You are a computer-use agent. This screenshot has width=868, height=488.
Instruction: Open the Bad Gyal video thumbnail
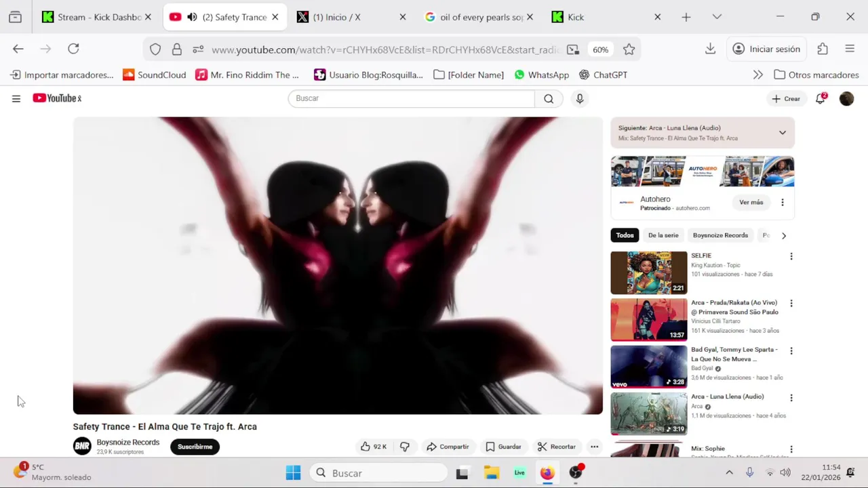click(649, 367)
